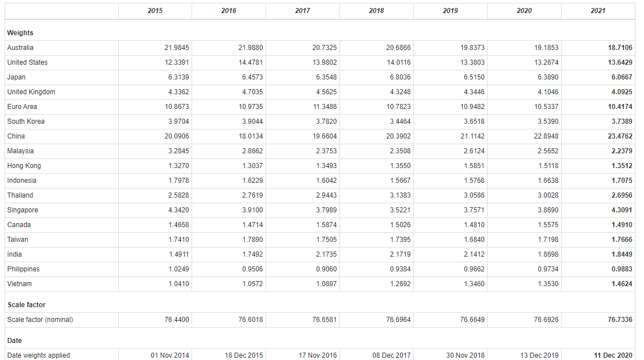This screenshot has width=644, height=360.
Task: Click Thailand's 2020 weight 3.0028
Action: [546, 195]
